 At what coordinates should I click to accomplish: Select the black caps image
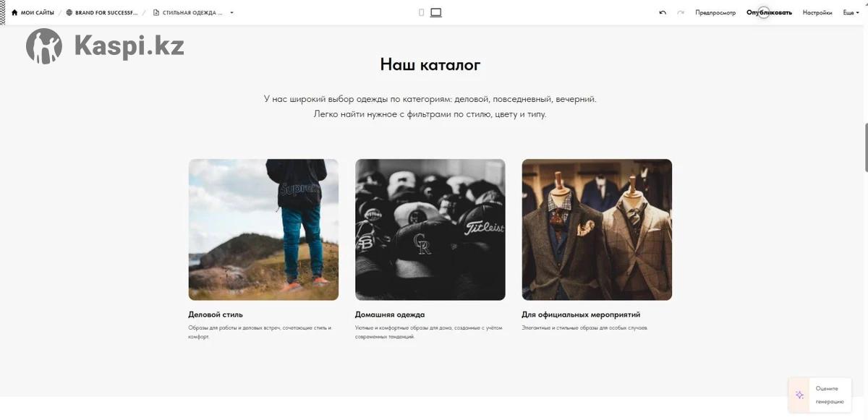pos(430,229)
